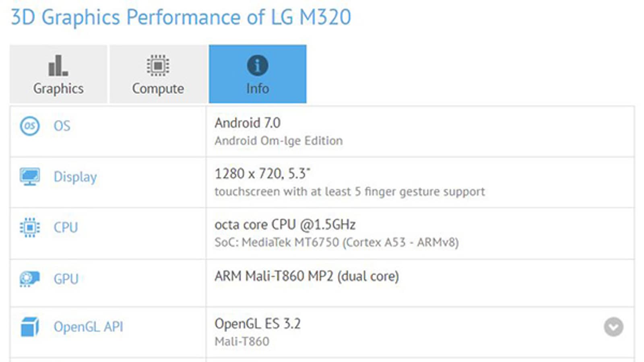This screenshot has height=362, width=644.
Task: Click the Display monitor icon
Action: 29,177
